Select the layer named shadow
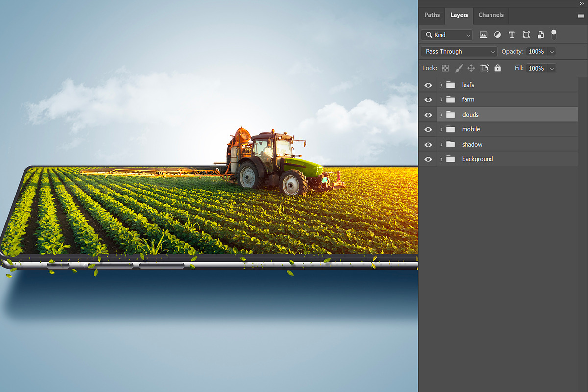Viewport: 588px width, 392px height. (x=472, y=144)
